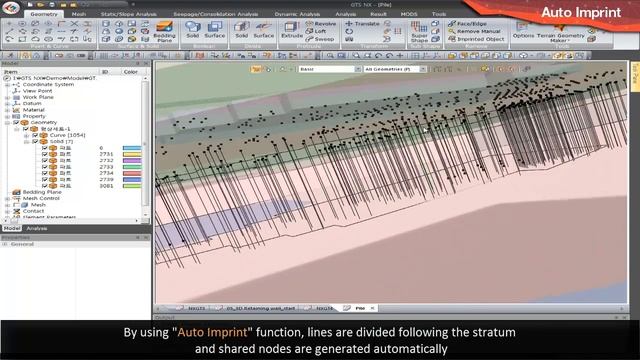This screenshot has height=360, width=640.
Task: Select the Divide Solid tool
Action: click(x=241, y=30)
